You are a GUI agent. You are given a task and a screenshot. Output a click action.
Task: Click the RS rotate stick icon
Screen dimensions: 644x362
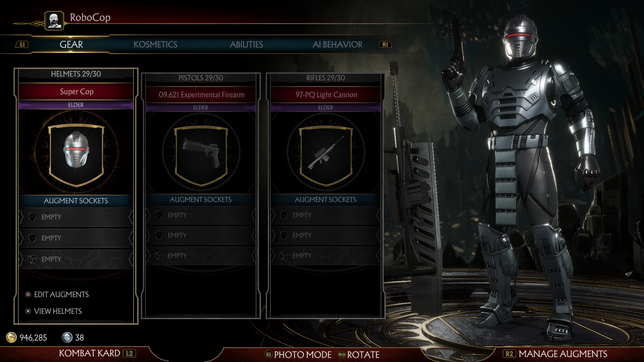point(342,354)
